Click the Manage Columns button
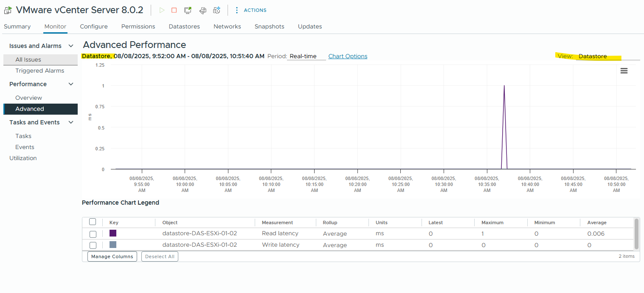The image size is (644, 293). click(112, 256)
